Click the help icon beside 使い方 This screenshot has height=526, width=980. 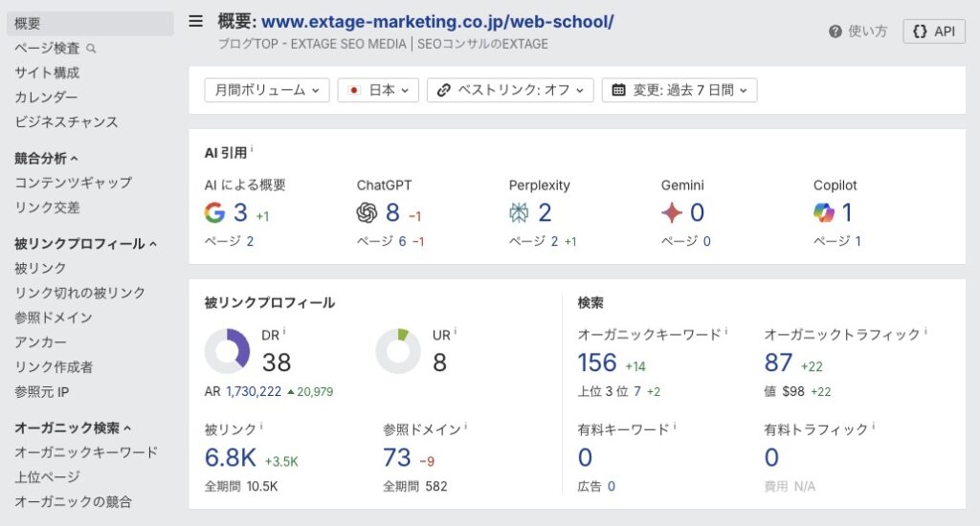(x=835, y=32)
